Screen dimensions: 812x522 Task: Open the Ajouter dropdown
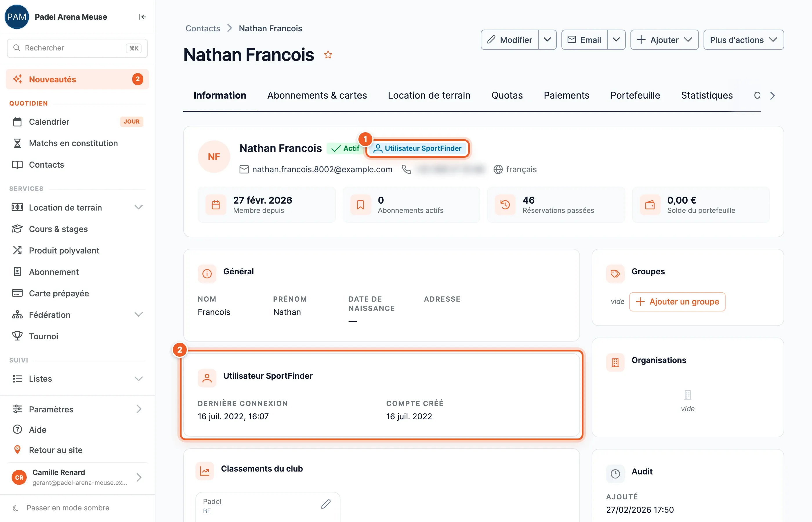664,40
